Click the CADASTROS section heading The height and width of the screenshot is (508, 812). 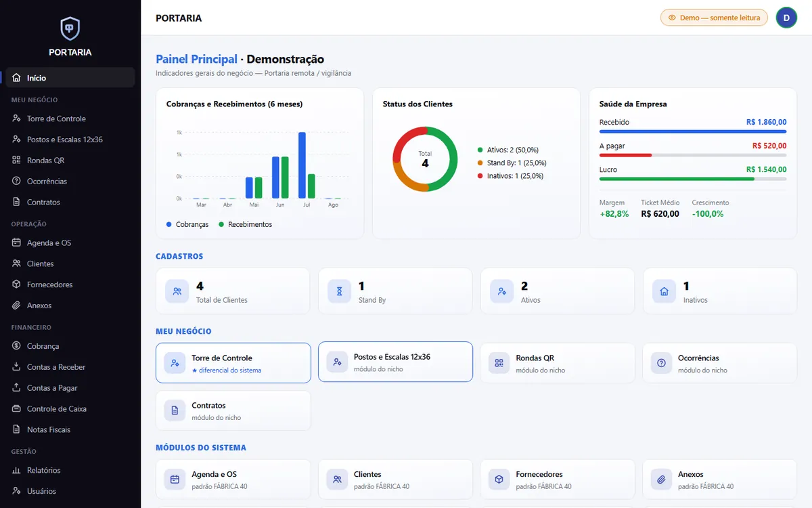point(179,257)
